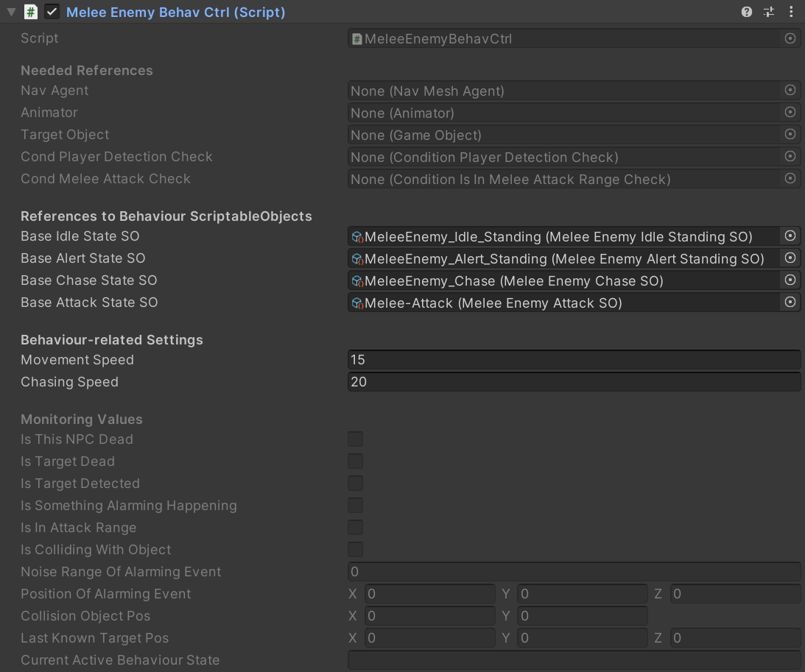Collapse the Melee Enemy Behav Ctrl component
Viewport: 805px width, 672px height.
point(11,13)
